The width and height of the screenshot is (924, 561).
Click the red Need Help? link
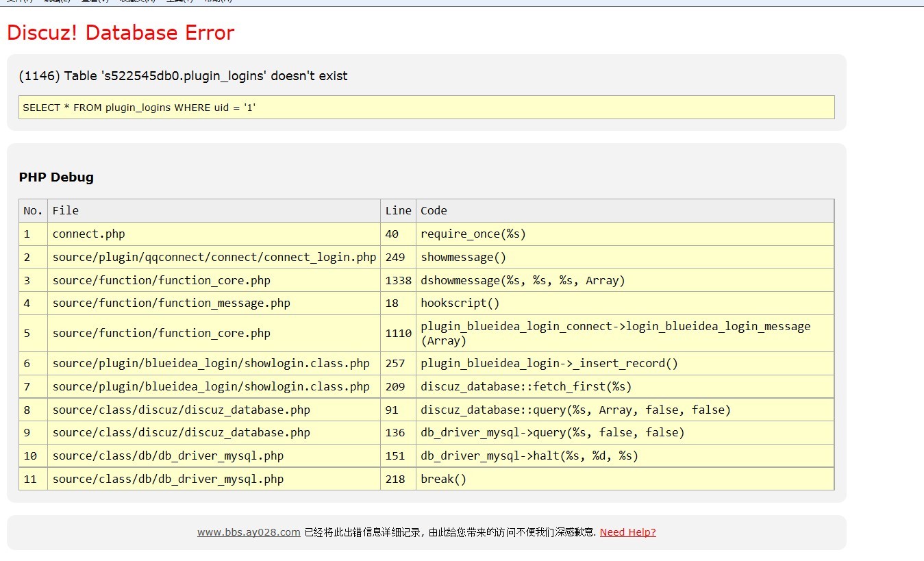(x=627, y=532)
